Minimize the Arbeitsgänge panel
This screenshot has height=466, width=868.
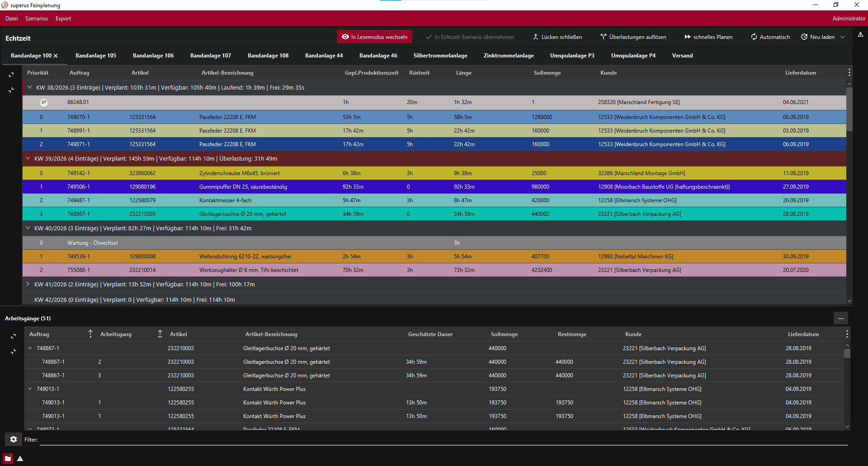(841, 319)
